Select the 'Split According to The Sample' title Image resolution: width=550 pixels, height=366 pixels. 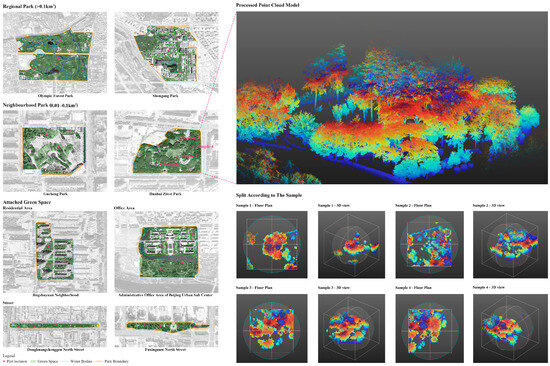coord(269,195)
